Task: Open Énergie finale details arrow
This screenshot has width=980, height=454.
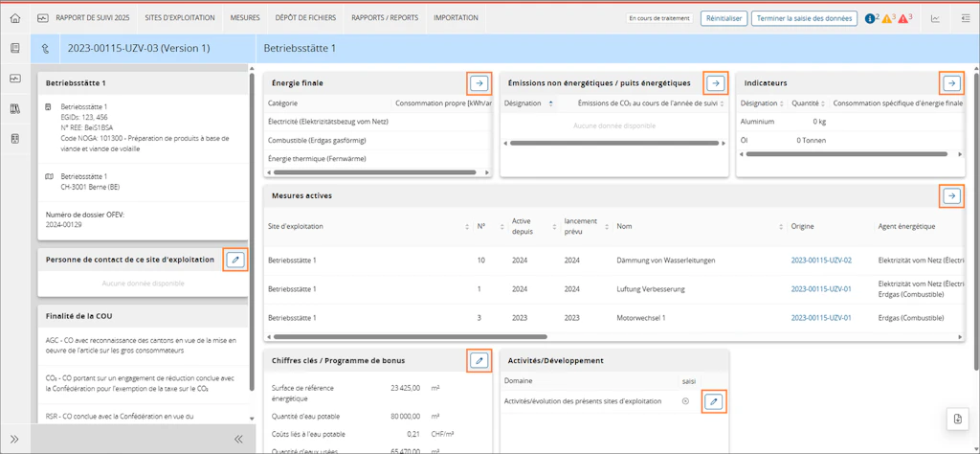Action: point(479,82)
